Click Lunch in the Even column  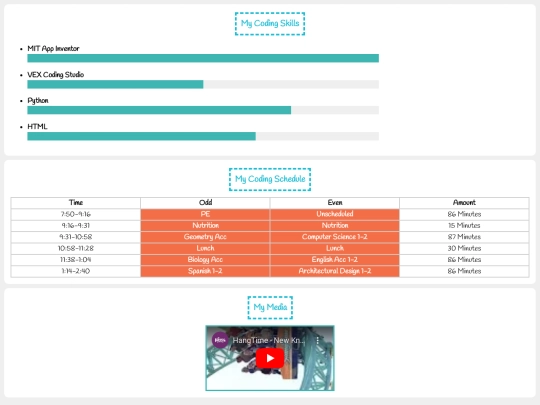[x=335, y=248]
